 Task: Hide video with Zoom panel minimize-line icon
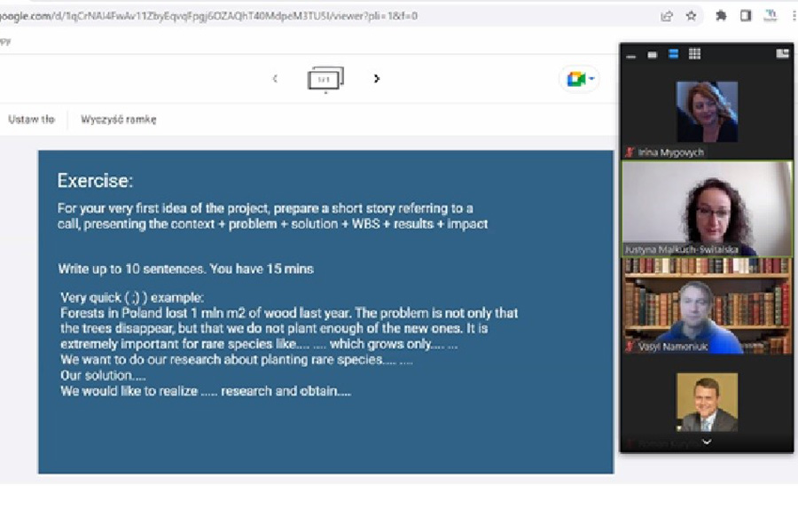point(631,56)
